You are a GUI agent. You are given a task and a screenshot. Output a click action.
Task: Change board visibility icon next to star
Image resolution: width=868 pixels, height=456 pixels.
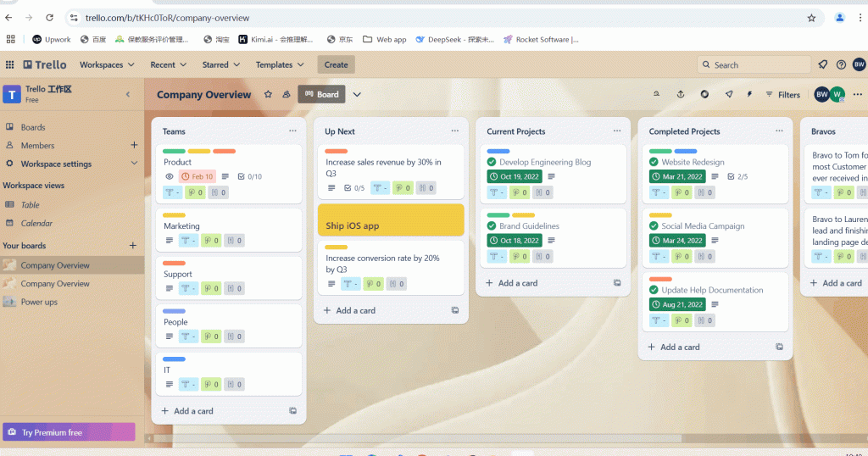[x=287, y=94]
